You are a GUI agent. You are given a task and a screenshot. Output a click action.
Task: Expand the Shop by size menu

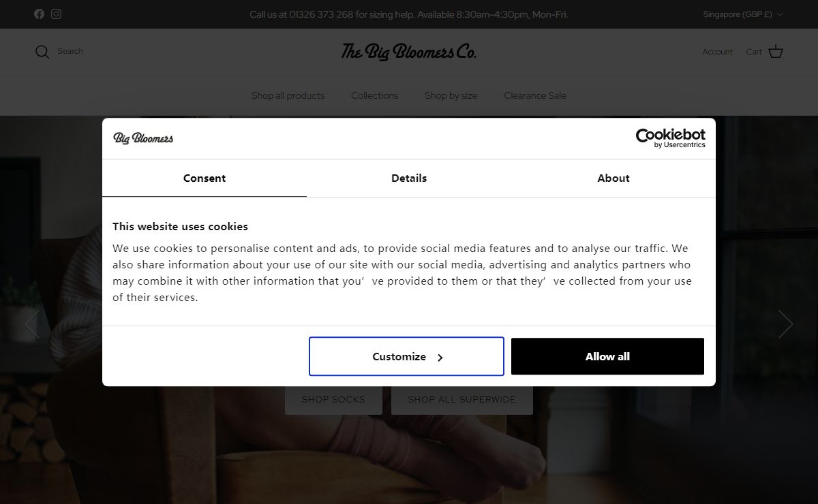451,95
